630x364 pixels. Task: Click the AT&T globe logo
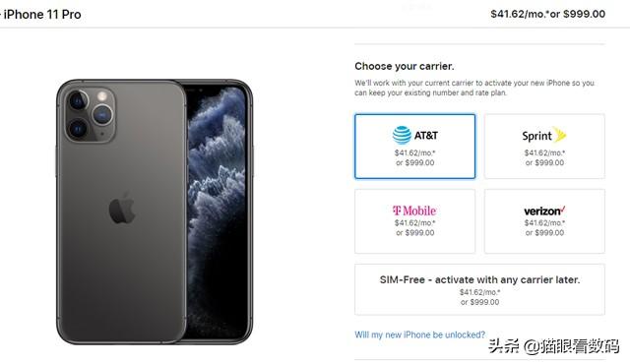pyautogui.click(x=402, y=135)
